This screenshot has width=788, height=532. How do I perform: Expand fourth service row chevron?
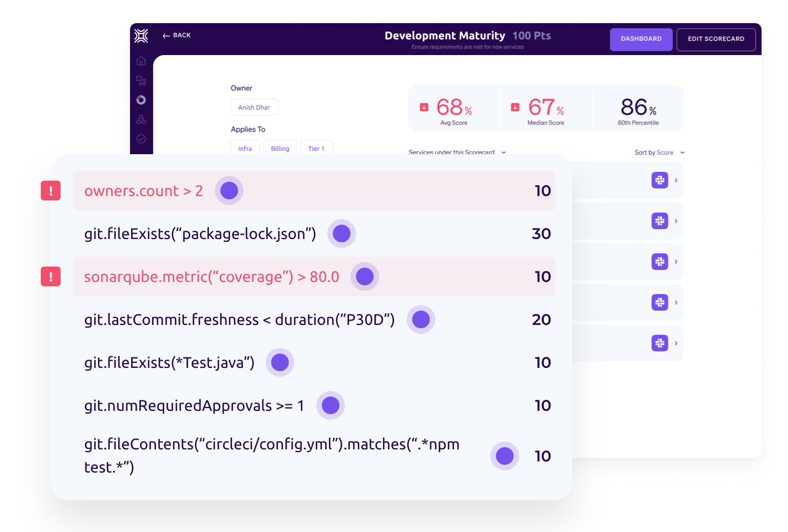(676, 302)
